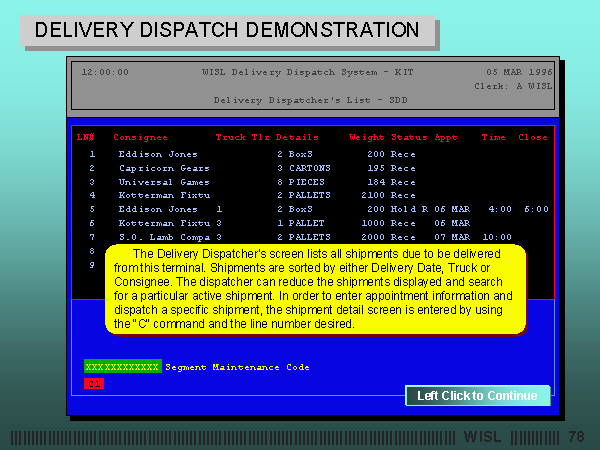The height and width of the screenshot is (450, 600).
Task: Select the green Segment Maintenance Code field
Action: tap(123, 366)
